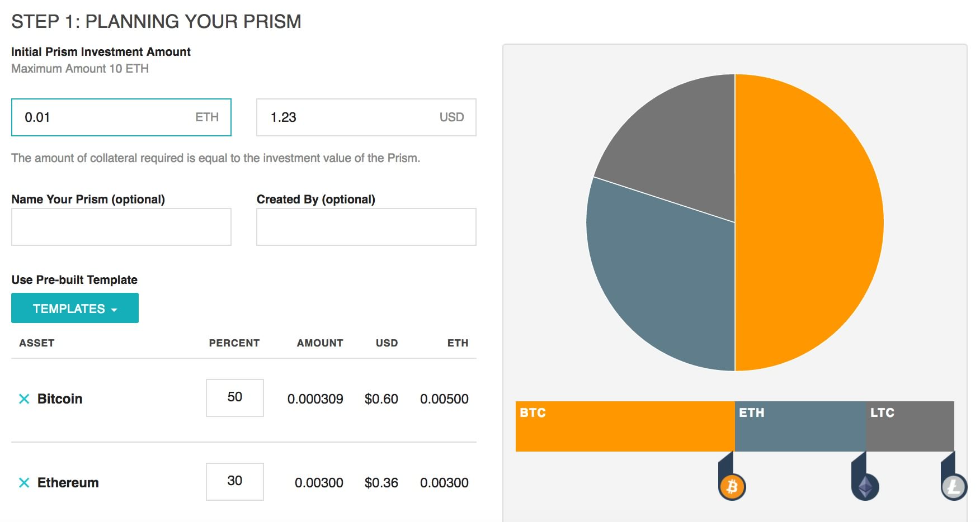Viewport: 980px width, 522px height.
Task: Click the Bitcoin slider handle icon
Action: [x=732, y=487]
